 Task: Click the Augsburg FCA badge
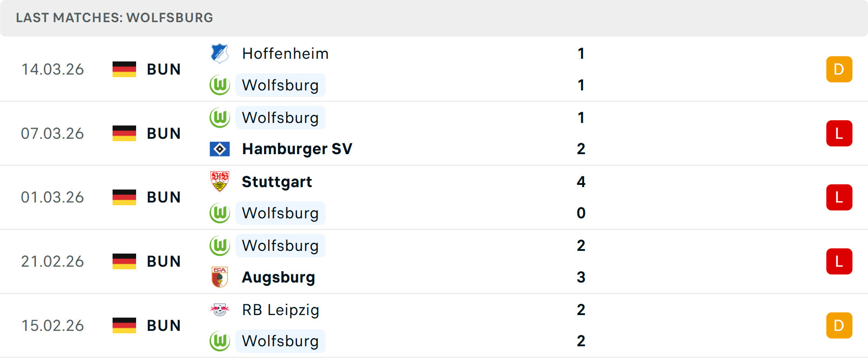click(220, 277)
